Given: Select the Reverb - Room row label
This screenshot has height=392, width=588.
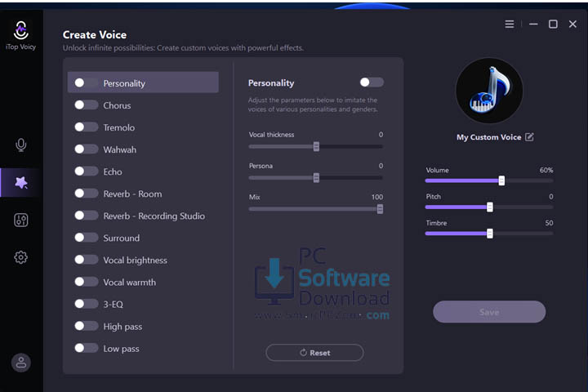Looking at the screenshot, I should pos(132,194).
